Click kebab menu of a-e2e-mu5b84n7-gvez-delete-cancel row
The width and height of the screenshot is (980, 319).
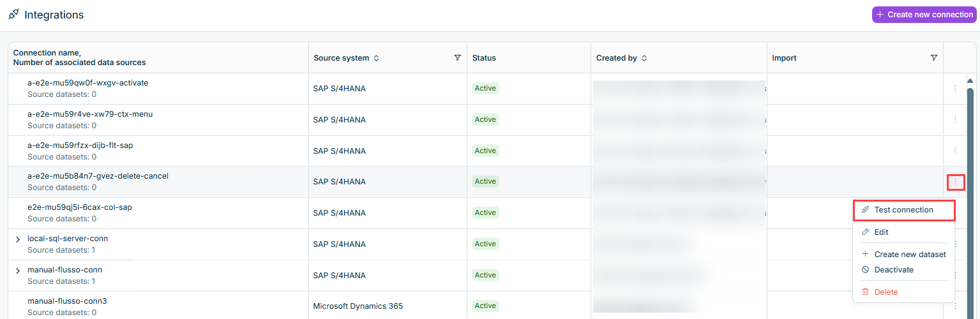[955, 182]
